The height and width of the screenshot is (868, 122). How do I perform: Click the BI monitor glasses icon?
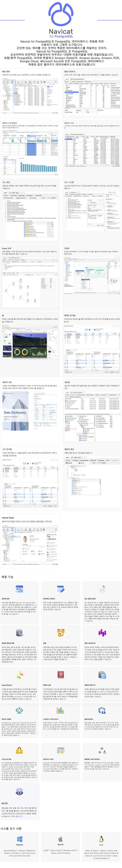[x=20, y=710]
